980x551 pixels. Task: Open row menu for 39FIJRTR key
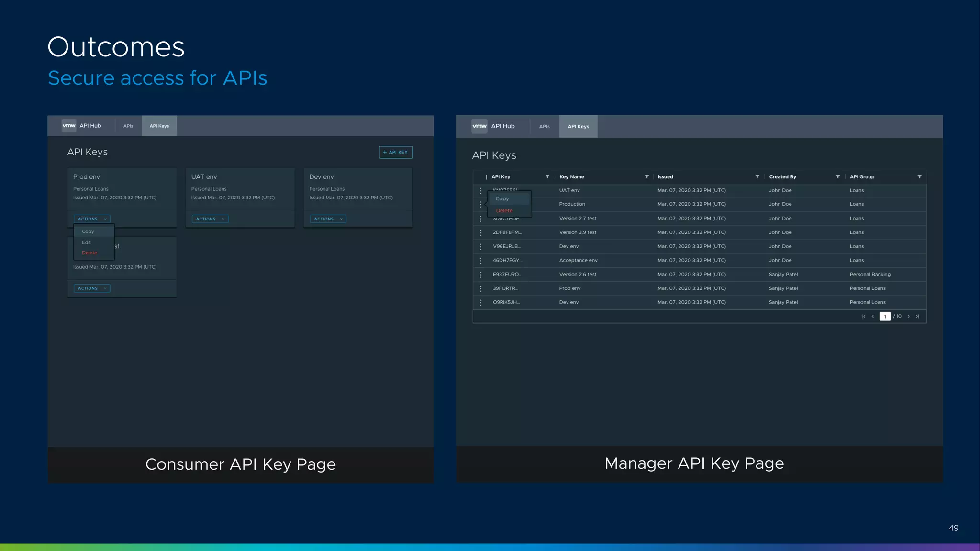pos(481,288)
